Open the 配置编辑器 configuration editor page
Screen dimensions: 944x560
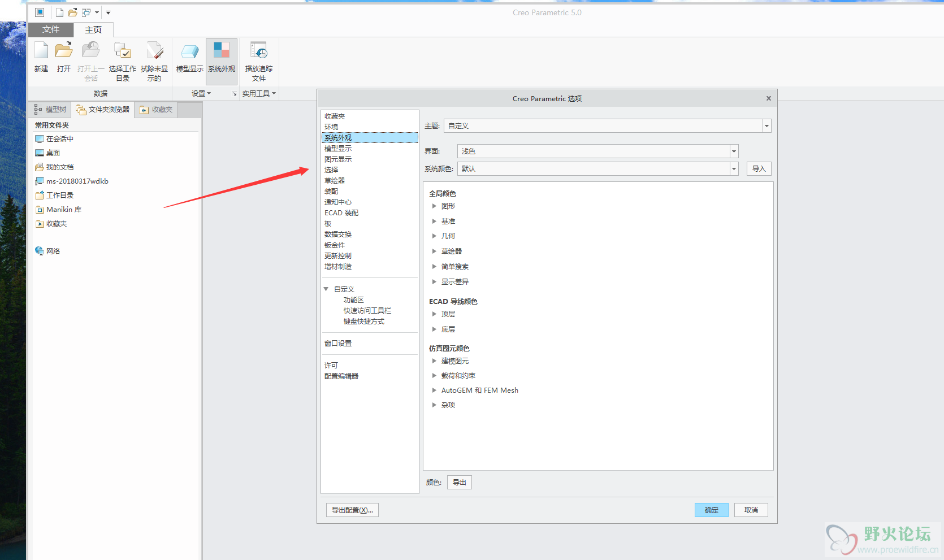[x=341, y=376]
